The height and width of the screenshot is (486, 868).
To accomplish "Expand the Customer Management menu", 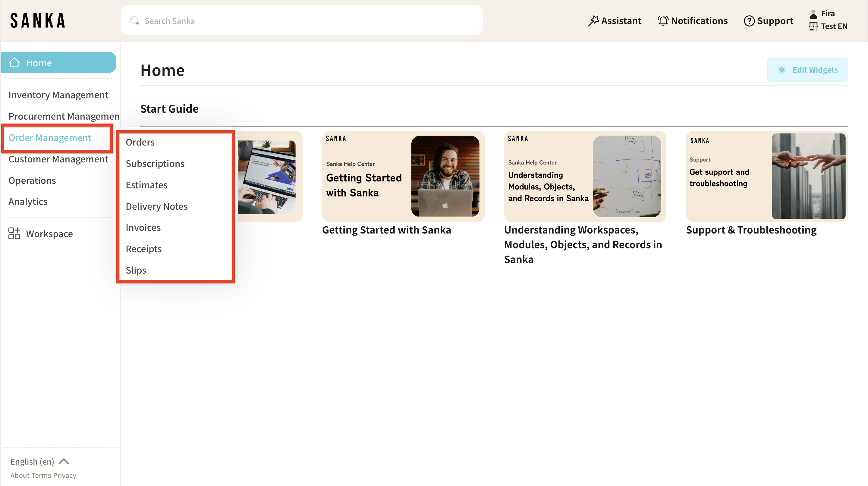I will click(58, 159).
